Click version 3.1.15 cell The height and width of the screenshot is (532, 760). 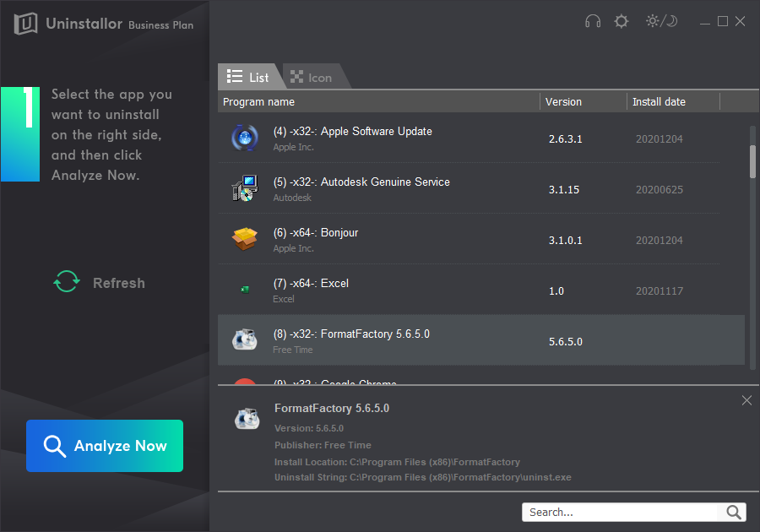(564, 190)
